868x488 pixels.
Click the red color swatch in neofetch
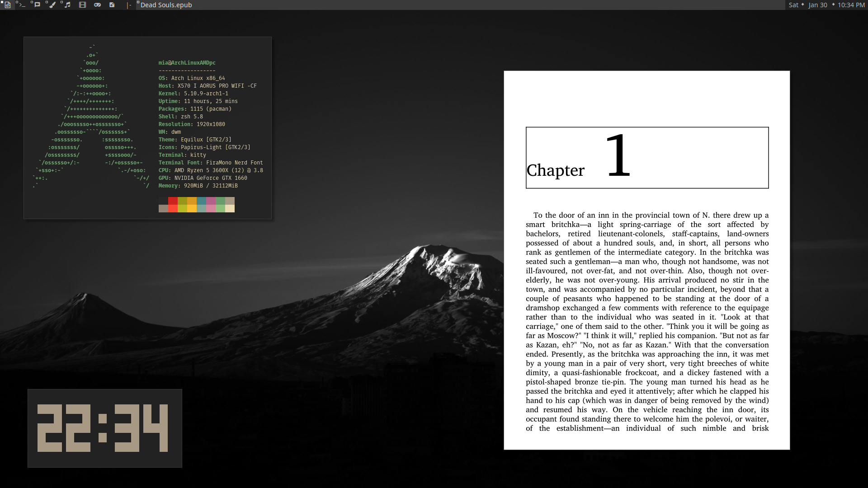[173, 201]
